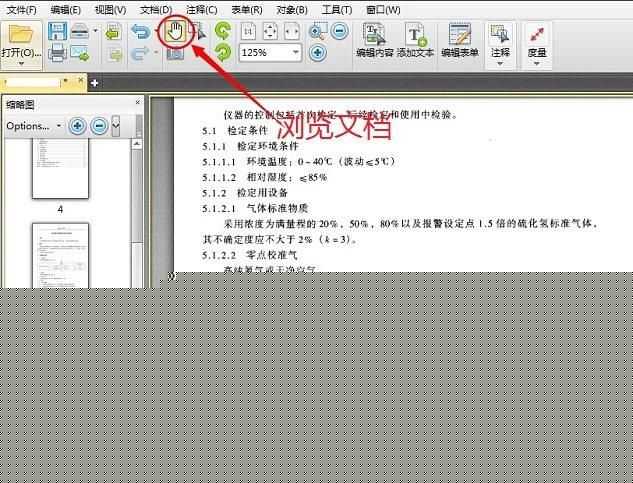The width and height of the screenshot is (633, 483).
Task: Expand the 度量 toolbar dropdown arrow
Action: 537,64
